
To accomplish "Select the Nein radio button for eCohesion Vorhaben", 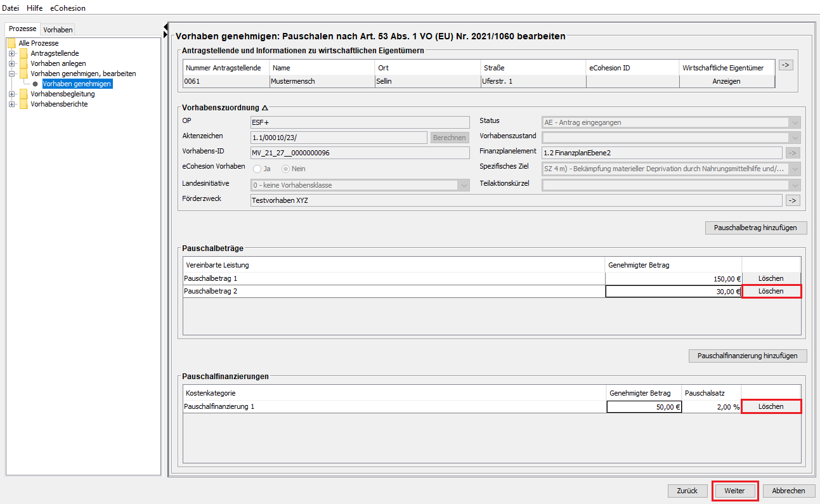I will [286, 169].
